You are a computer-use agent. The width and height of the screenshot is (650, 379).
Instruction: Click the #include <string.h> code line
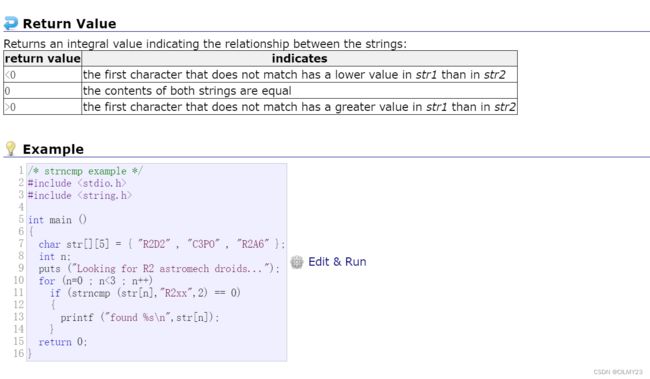(x=80, y=195)
